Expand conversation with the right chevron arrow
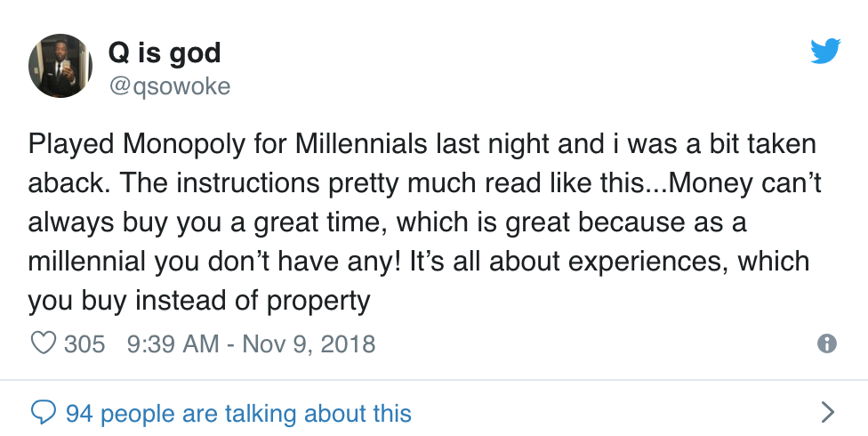This screenshot has height=436, width=868. point(827,412)
